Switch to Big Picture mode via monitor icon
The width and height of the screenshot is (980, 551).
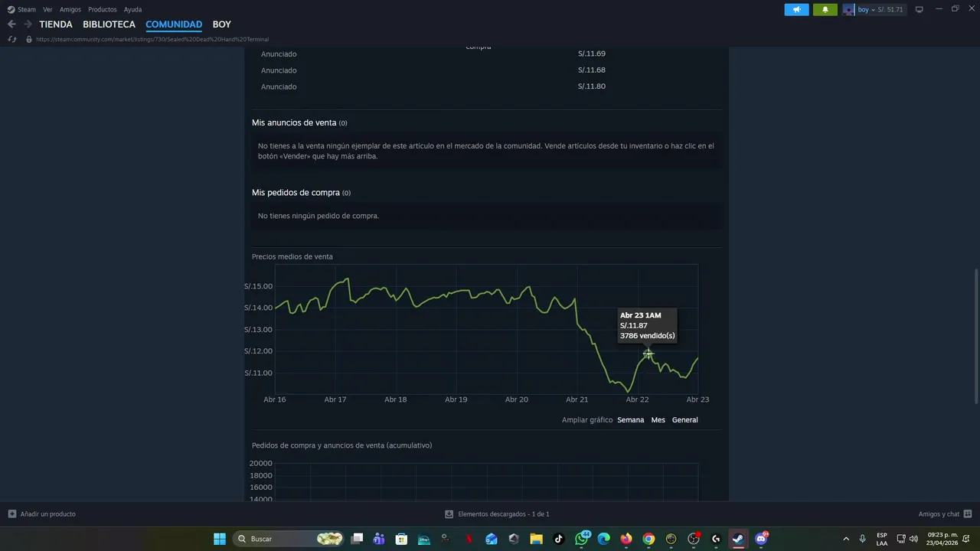[920, 9]
